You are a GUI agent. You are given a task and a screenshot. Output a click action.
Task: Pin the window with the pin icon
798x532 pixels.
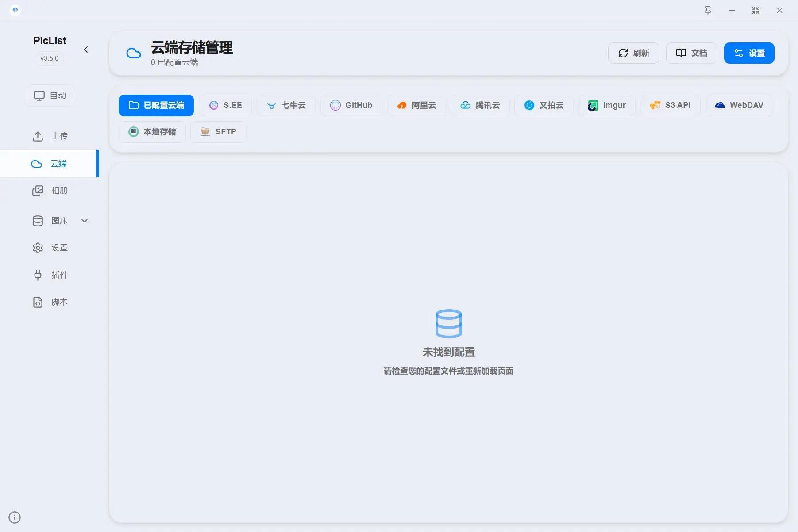pos(708,11)
